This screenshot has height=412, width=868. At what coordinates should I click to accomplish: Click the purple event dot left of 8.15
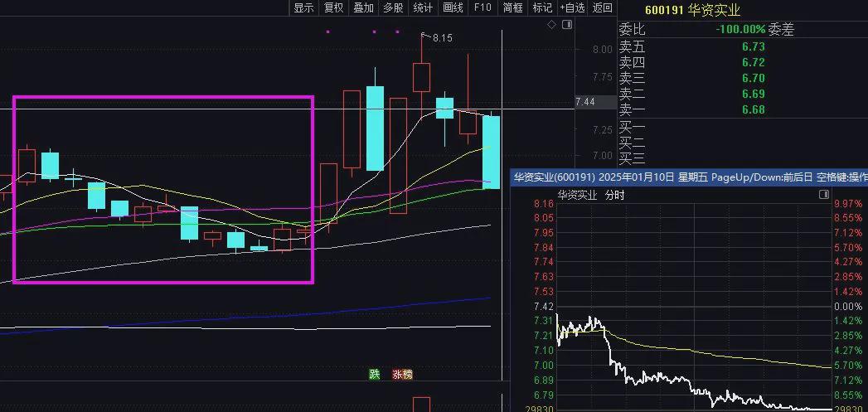(397, 32)
